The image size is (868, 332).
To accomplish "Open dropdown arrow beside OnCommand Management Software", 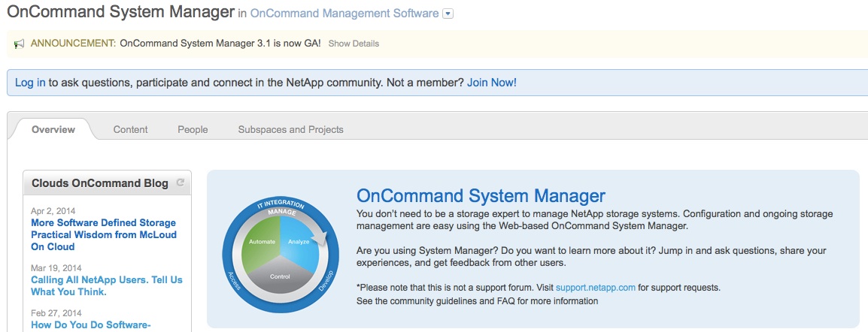I will coord(448,14).
